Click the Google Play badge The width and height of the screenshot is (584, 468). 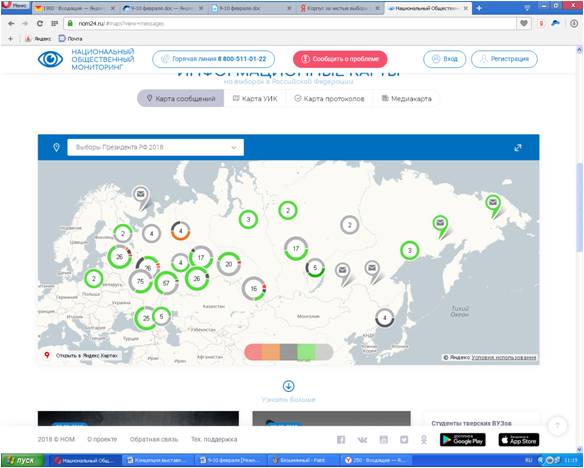[463, 440]
